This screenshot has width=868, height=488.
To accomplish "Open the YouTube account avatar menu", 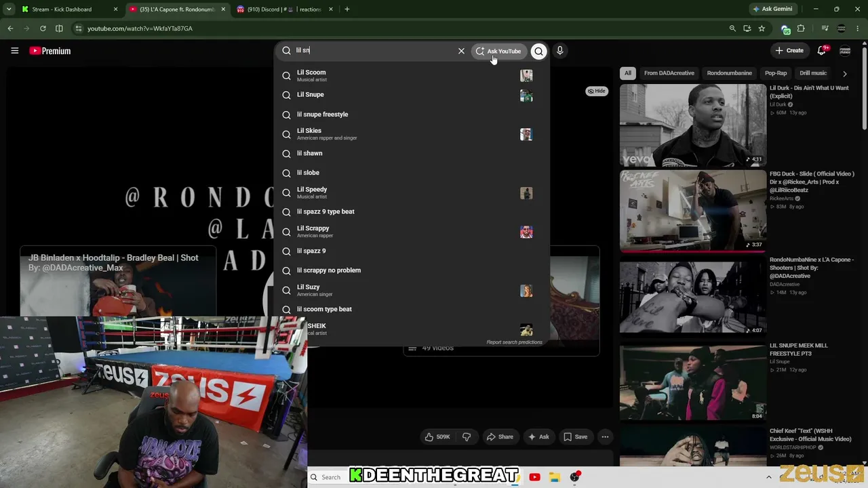I will [845, 51].
